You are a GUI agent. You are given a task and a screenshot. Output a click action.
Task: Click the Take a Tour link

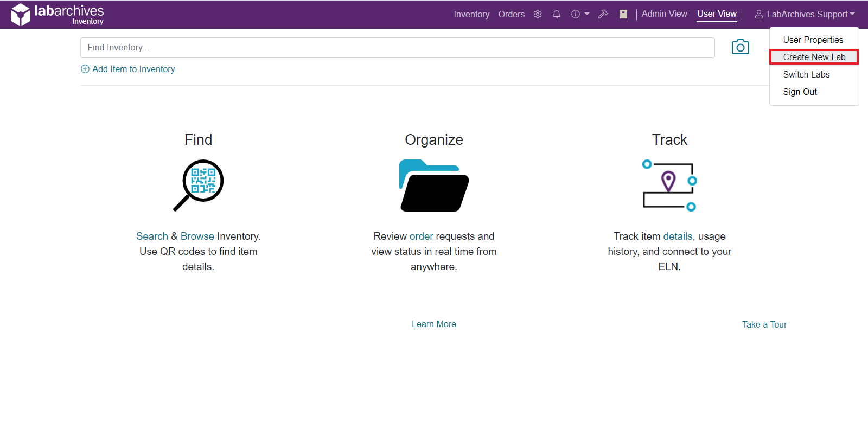[x=764, y=324]
